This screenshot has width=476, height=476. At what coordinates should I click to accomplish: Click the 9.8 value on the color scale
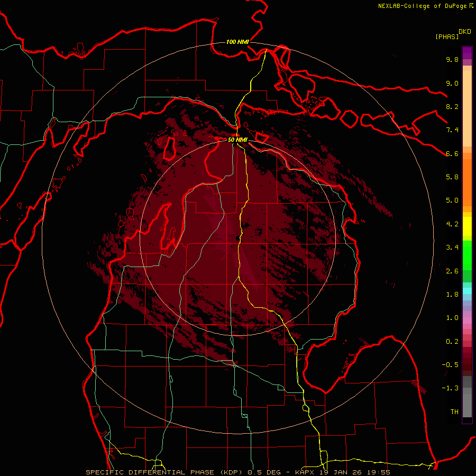click(452, 59)
